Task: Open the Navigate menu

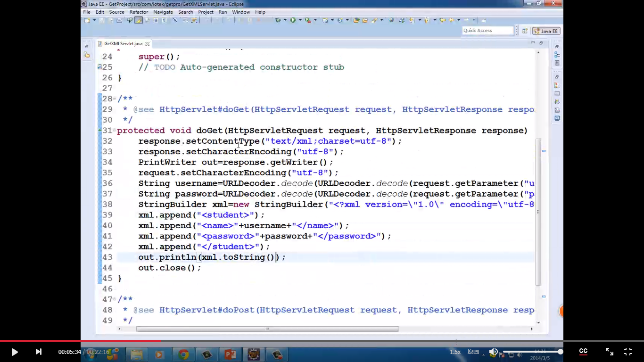Action: [163, 12]
